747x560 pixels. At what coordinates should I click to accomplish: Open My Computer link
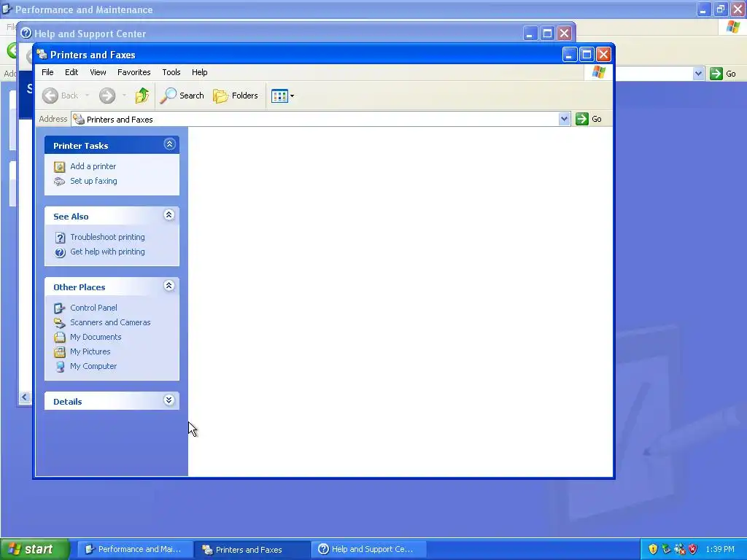tap(93, 366)
